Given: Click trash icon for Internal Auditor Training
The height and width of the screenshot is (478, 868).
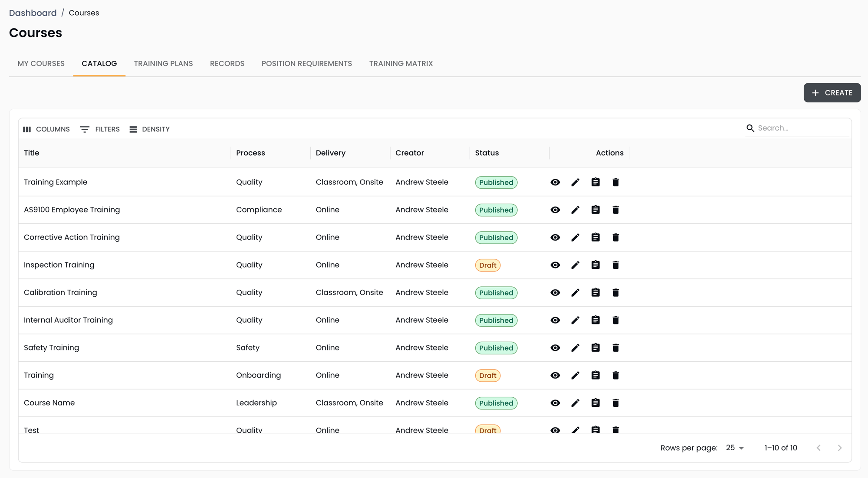Looking at the screenshot, I should pos(615,320).
